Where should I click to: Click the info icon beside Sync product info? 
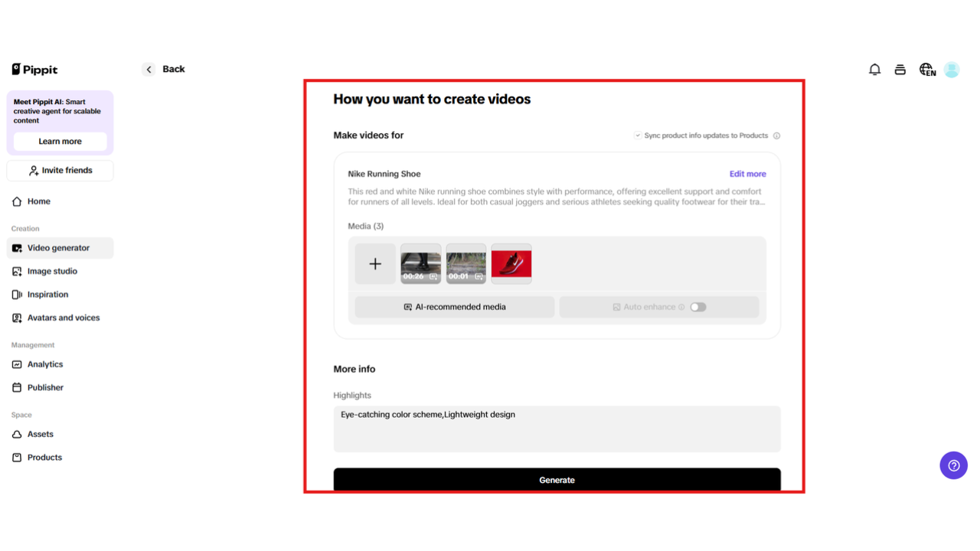pyautogui.click(x=776, y=135)
